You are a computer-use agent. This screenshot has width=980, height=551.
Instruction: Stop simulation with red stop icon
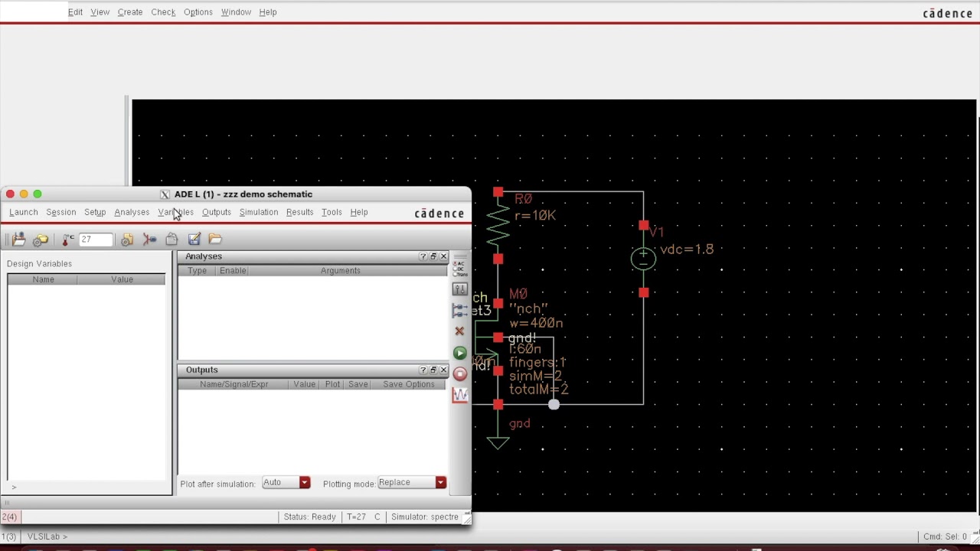coord(459,373)
